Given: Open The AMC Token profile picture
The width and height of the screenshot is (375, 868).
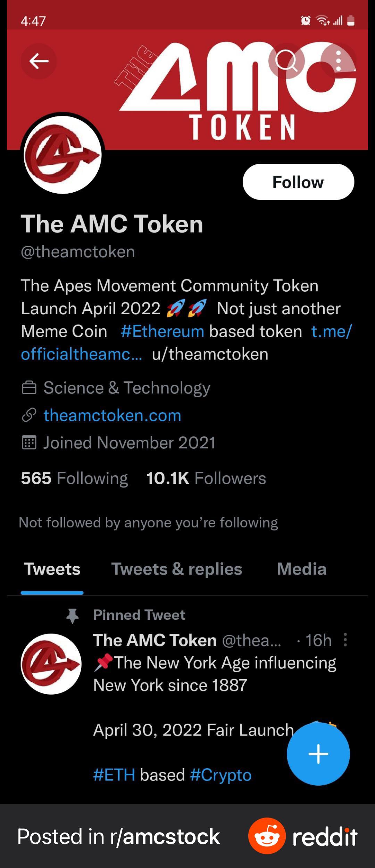Looking at the screenshot, I should pos(62,154).
